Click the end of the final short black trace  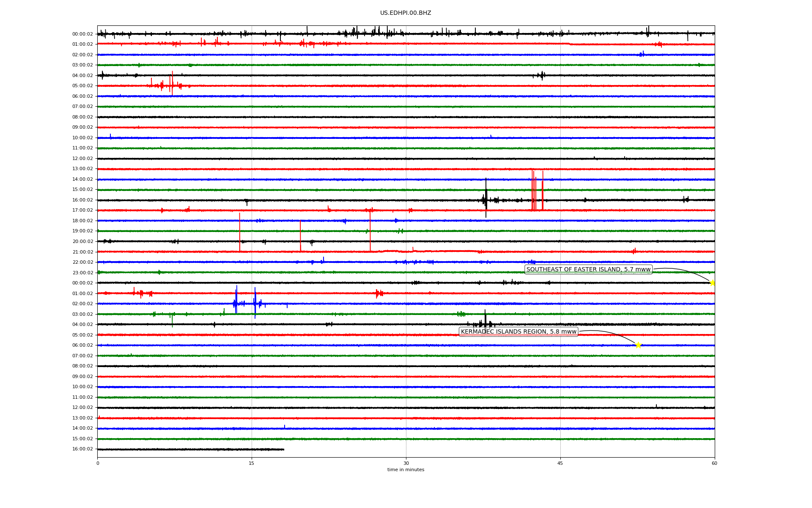coord(283,449)
